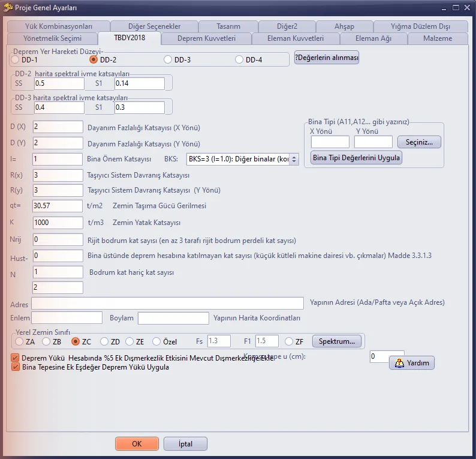This screenshot has height=459, width=476.
Task: Click the DD-2 SS value field
Action: tap(59, 83)
